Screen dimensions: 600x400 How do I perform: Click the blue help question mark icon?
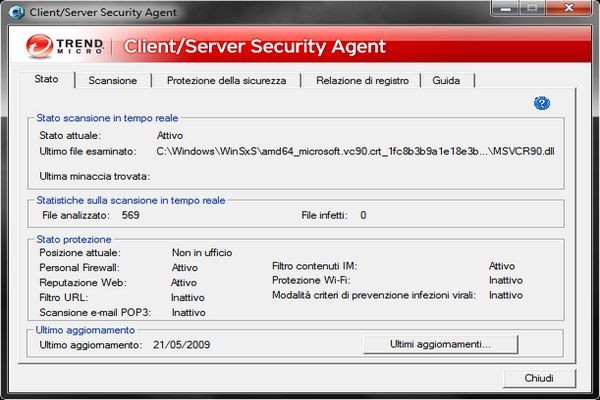click(x=543, y=102)
